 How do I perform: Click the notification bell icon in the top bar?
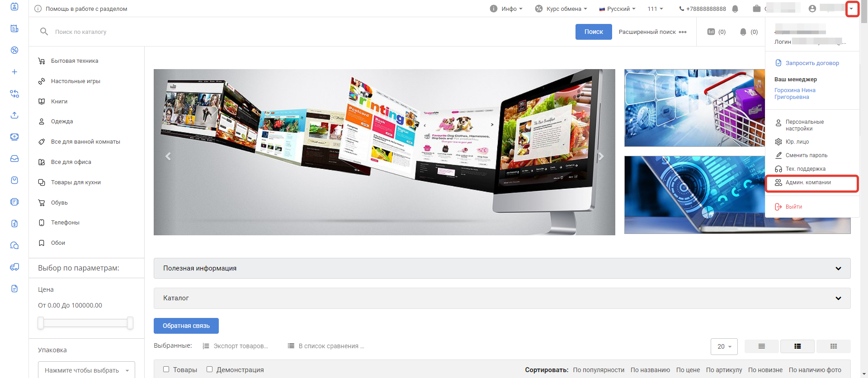(x=735, y=9)
